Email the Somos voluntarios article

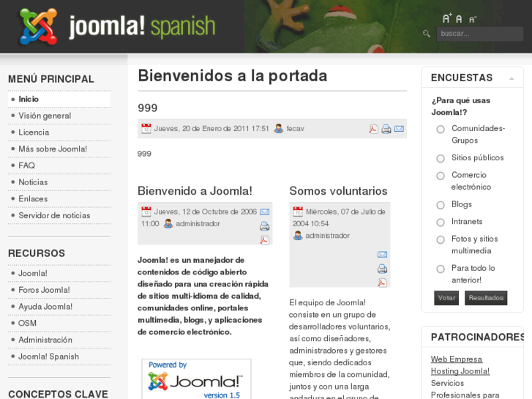click(383, 254)
